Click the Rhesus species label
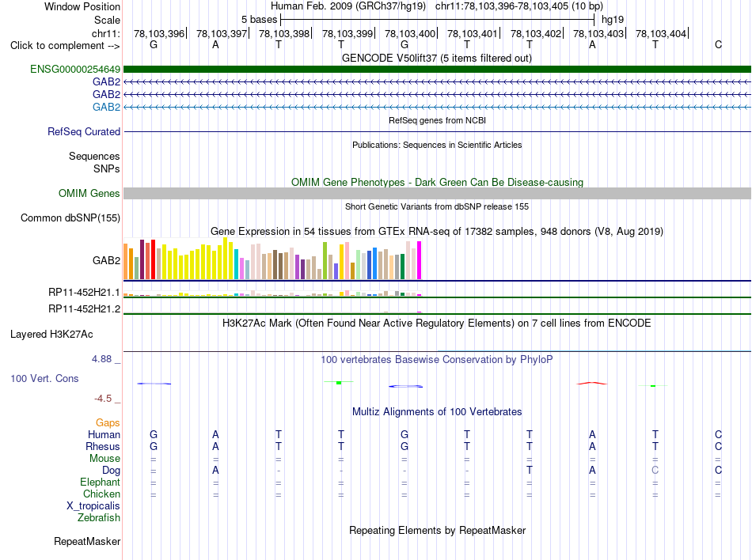The image size is (752, 560). 103,446
